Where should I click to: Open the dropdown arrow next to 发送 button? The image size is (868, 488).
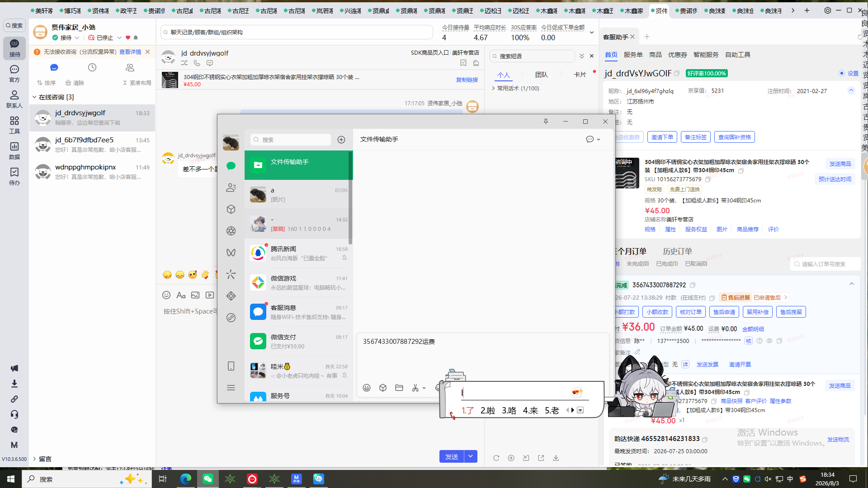pos(471,456)
